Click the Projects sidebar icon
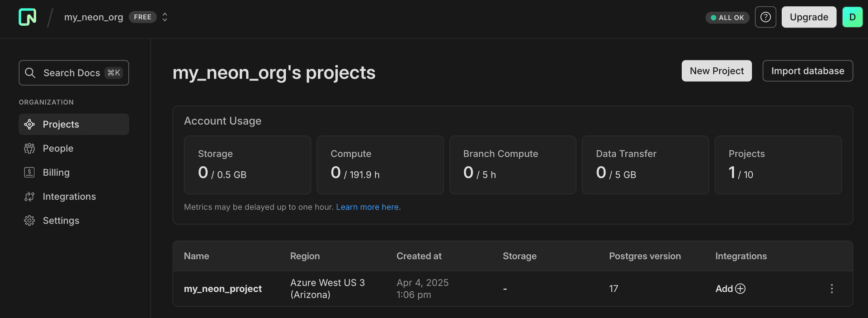This screenshot has height=318, width=868. [29, 124]
